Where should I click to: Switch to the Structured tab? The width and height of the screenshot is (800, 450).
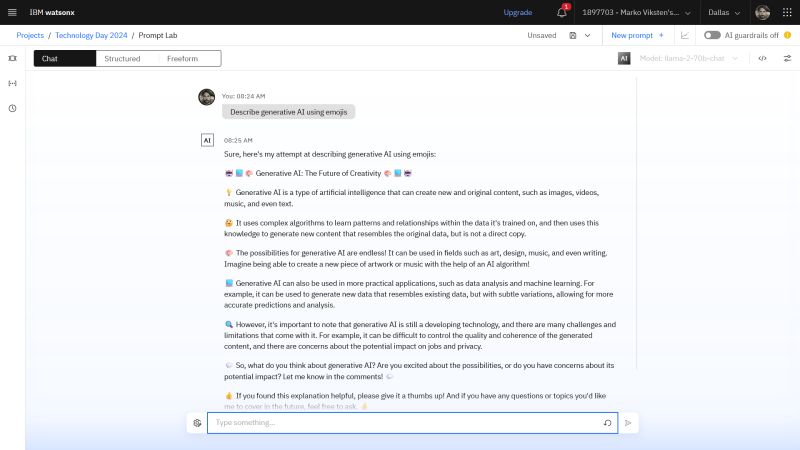122,59
